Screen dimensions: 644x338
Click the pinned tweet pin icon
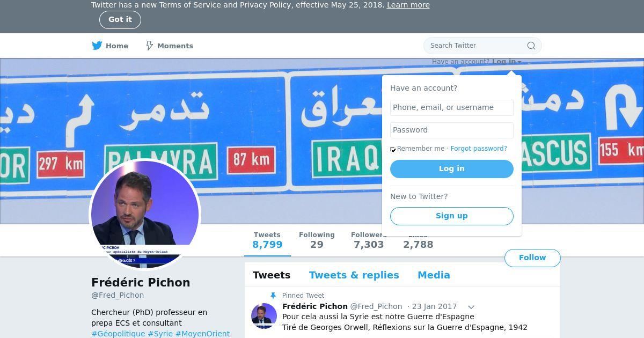pyautogui.click(x=273, y=296)
